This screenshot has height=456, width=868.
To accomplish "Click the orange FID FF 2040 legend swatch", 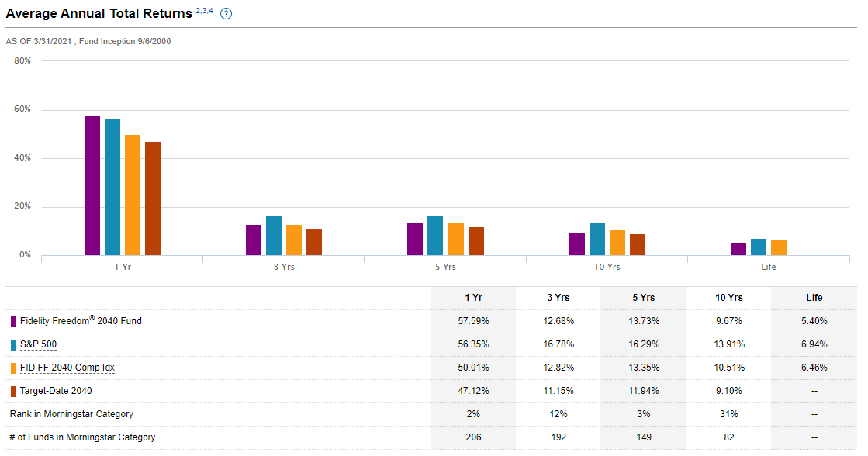I will pos(13,368).
